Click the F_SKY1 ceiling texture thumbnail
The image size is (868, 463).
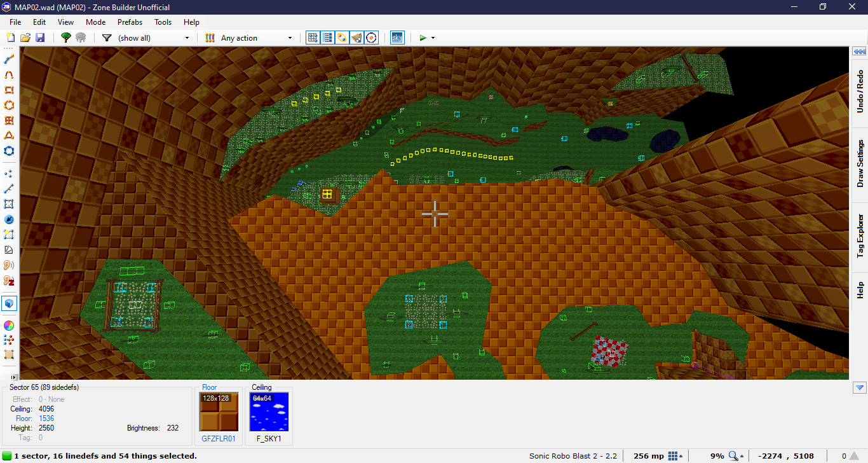[x=269, y=412]
